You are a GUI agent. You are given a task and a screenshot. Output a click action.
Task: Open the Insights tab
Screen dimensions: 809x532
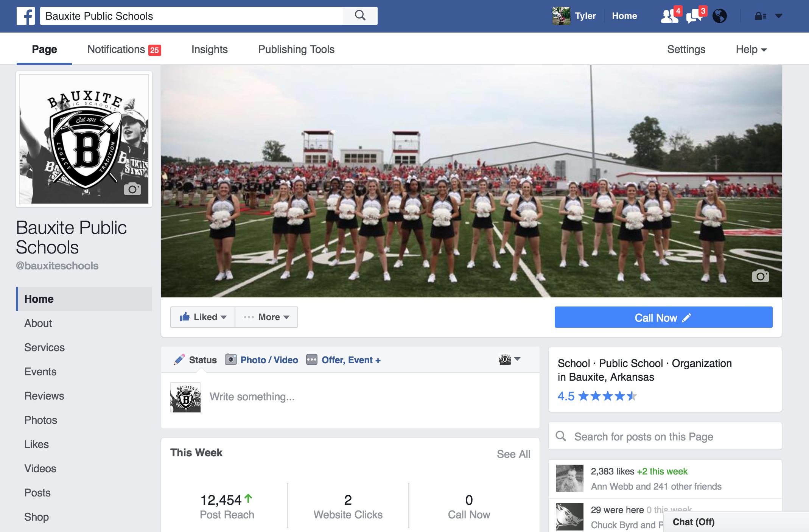click(x=210, y=50)
